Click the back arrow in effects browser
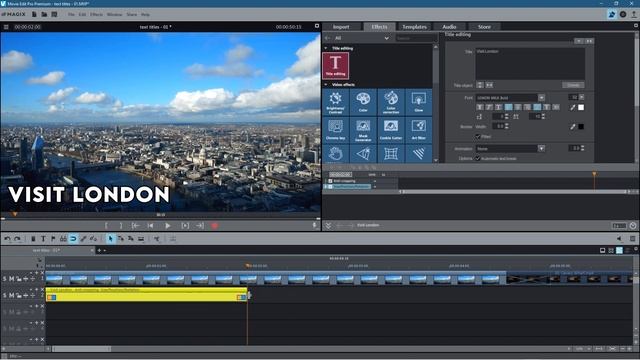 [327, 38]
